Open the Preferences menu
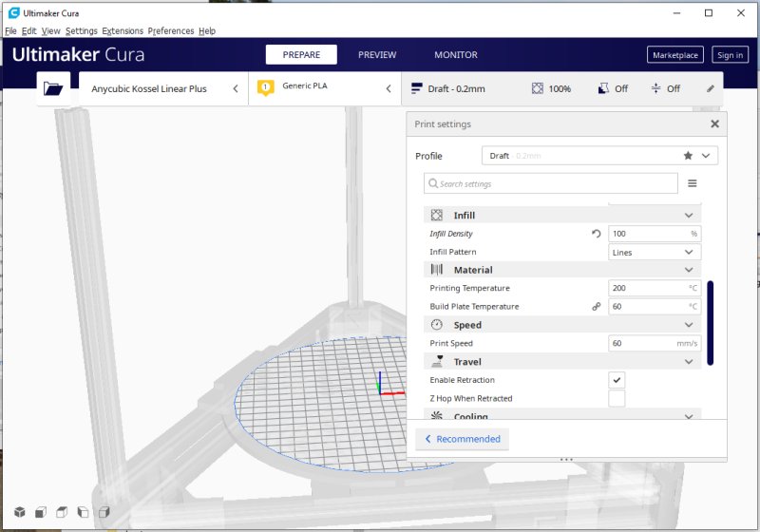760x532 pixels. click(x=171, y=31)
